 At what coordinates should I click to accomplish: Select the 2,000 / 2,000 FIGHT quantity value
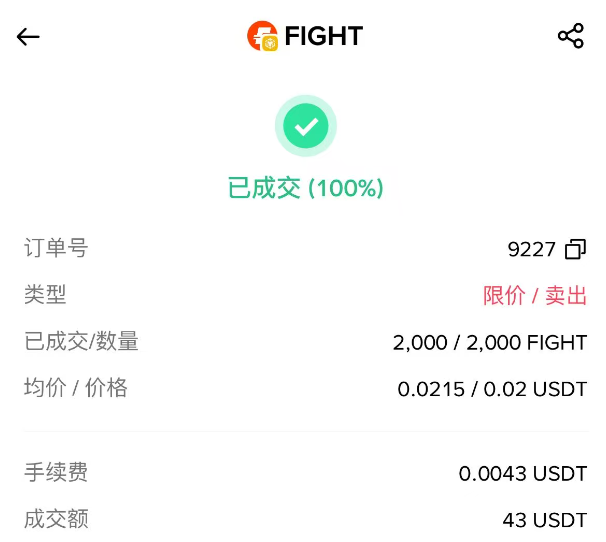click(490, 343)
